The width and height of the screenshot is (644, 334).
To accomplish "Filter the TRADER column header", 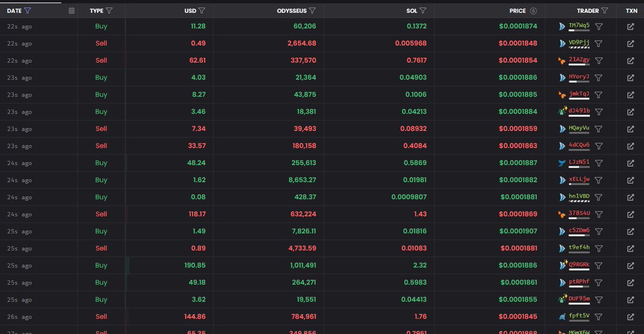I will click(605, 11).
